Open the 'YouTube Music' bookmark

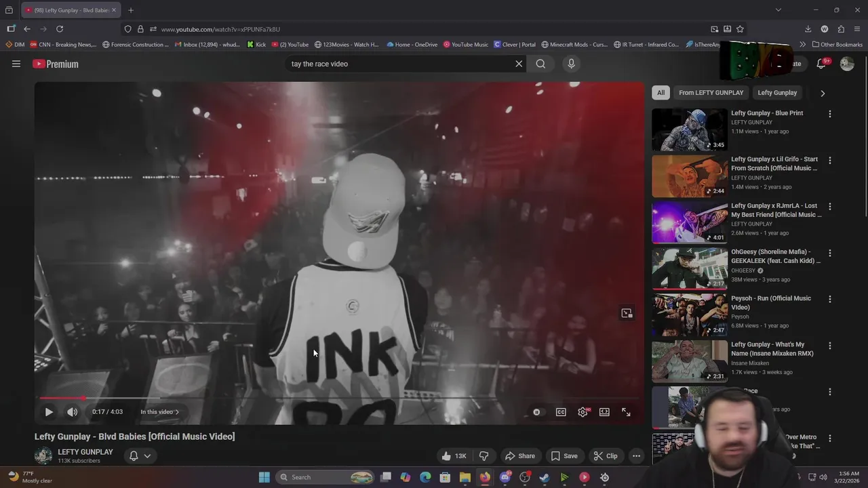click(466, 45)
